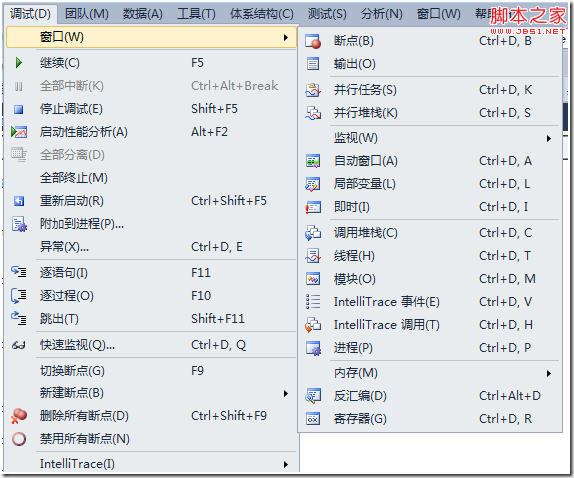Click the Immediate (即时) window icon
This screenshot has width=574, height=478.
(x=313, y=208)
